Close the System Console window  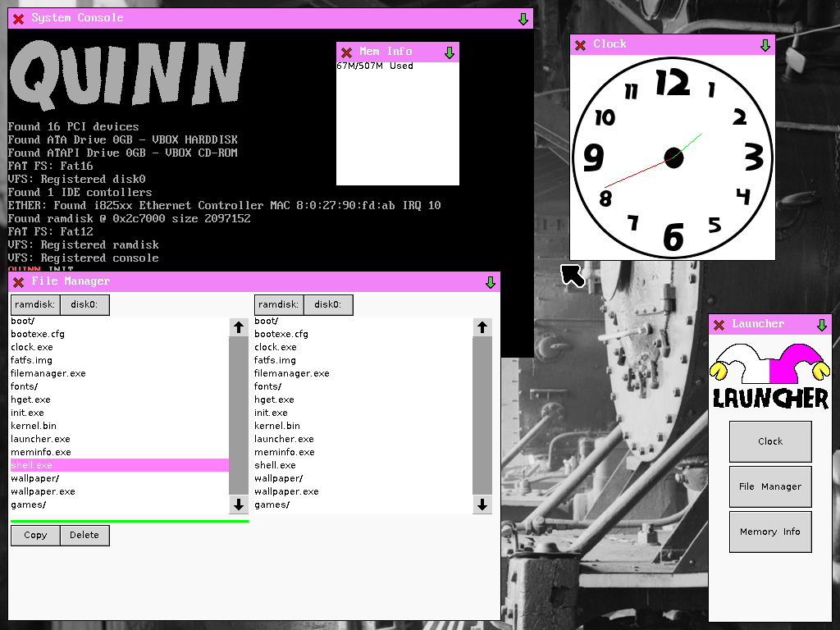click(19, 20)
